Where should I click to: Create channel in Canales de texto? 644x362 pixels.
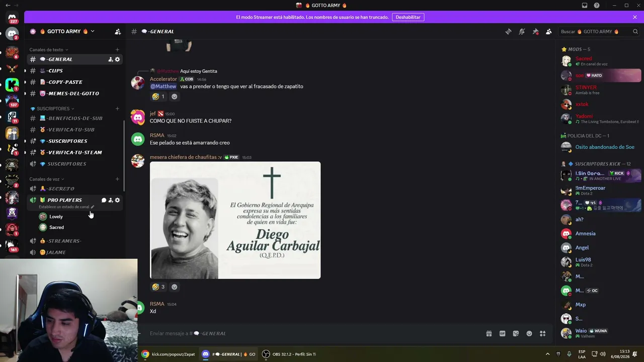pos(117,50)
